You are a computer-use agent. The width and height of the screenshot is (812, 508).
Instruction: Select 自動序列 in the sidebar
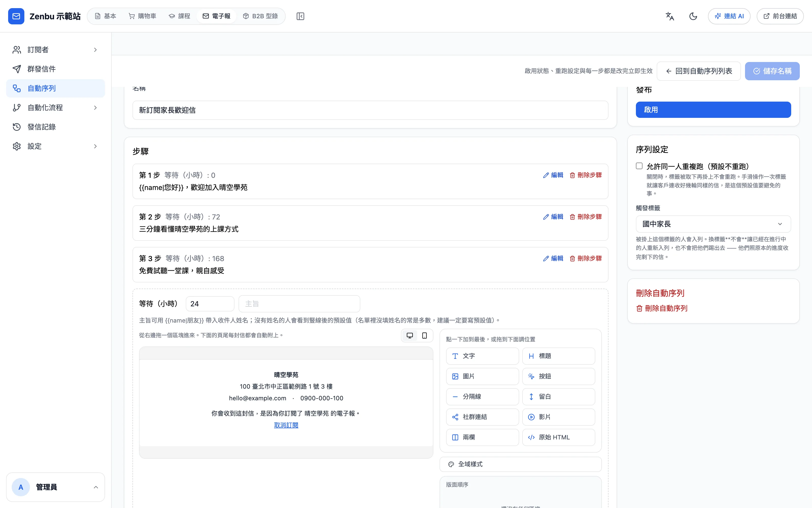(x=56, y=88)
